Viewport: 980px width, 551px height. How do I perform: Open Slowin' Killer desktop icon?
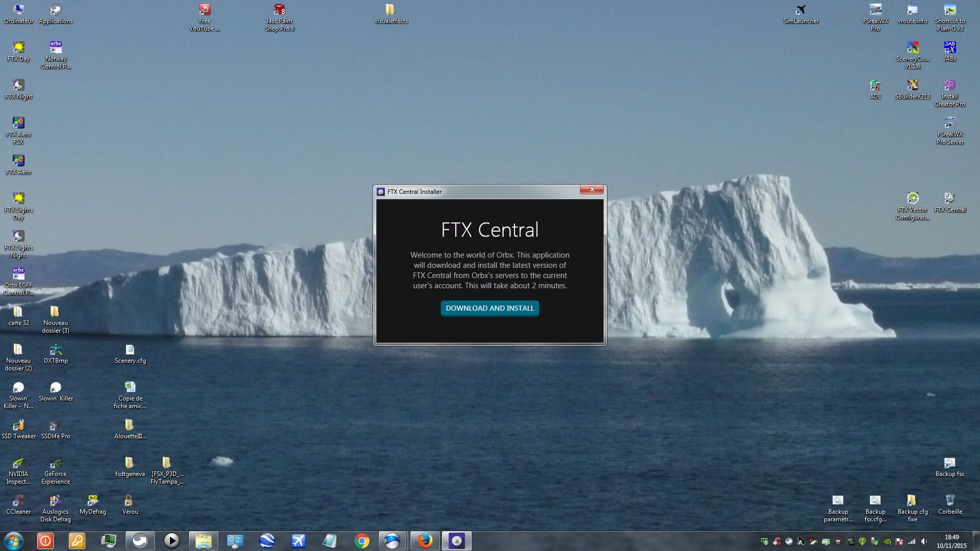click(56, 391)
